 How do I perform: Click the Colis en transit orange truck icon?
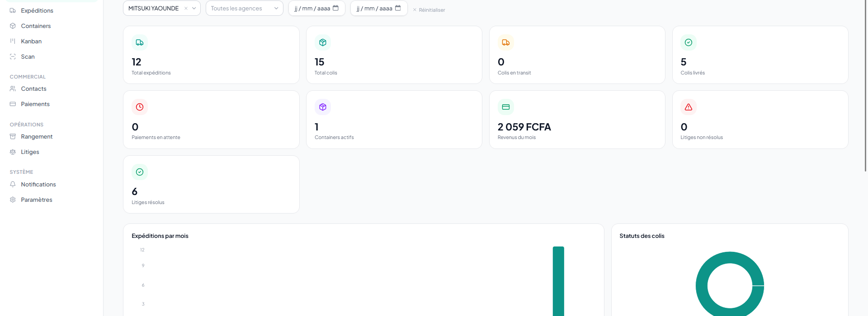506,42
